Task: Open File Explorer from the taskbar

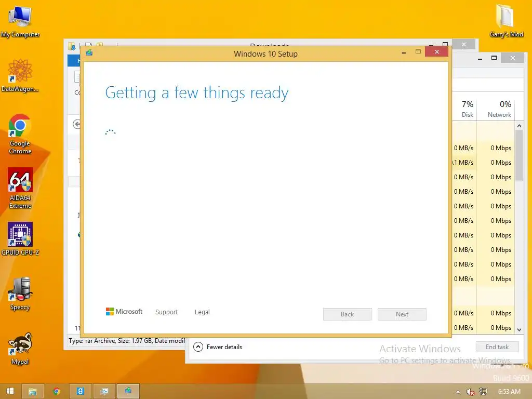Action: pyautogui.click(x=33, y=391)
